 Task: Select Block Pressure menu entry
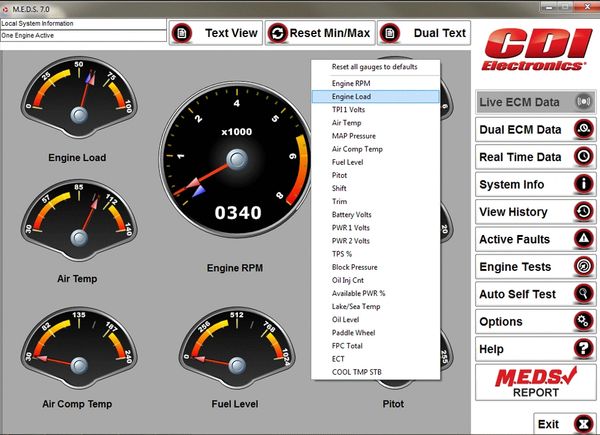(376, 267)
